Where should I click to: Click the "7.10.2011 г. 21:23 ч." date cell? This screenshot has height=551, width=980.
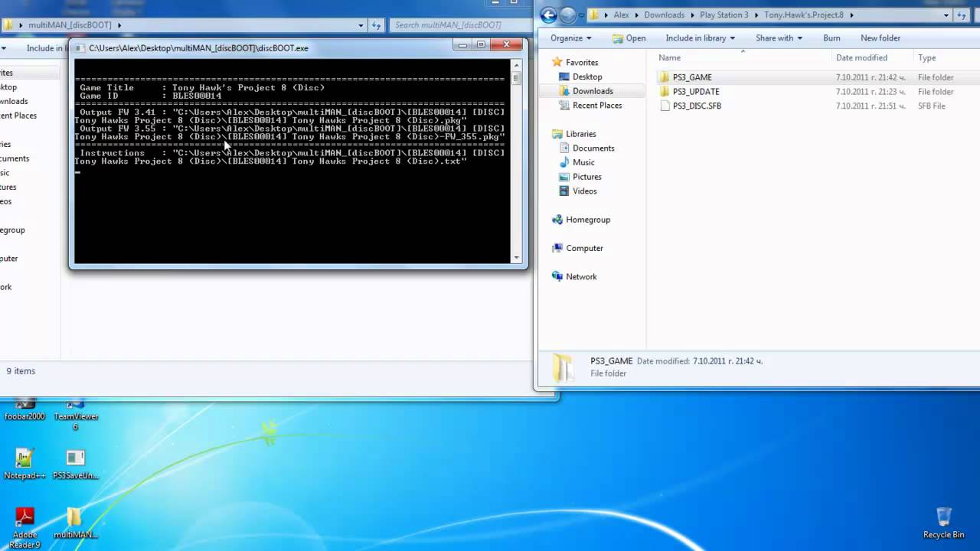point(871,92)
